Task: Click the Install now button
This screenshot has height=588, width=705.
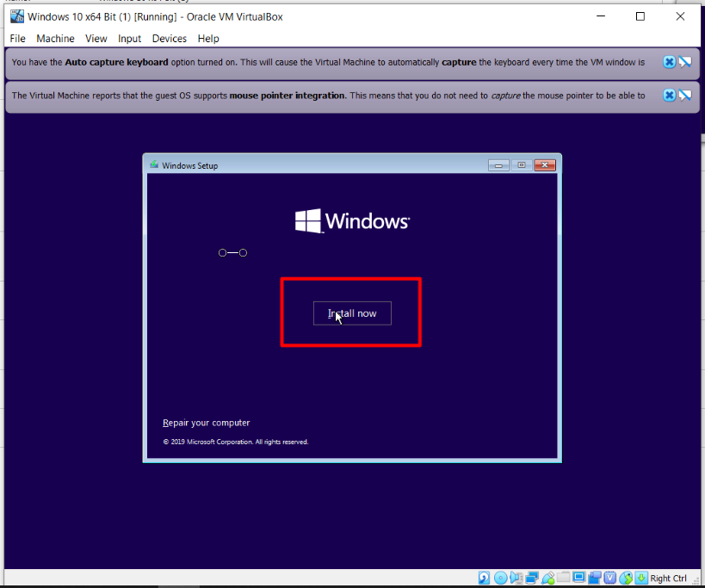Action: pyautogui.click(x=352, y=313)
